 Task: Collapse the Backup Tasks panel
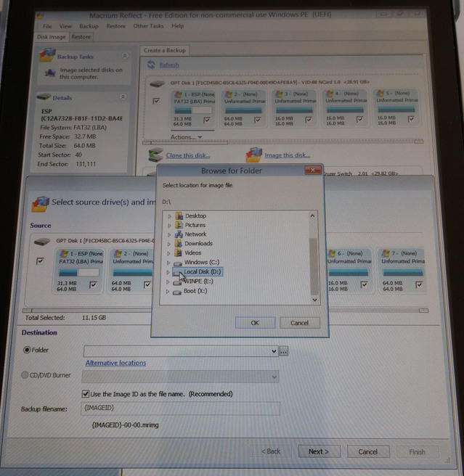tap(125, 56)
